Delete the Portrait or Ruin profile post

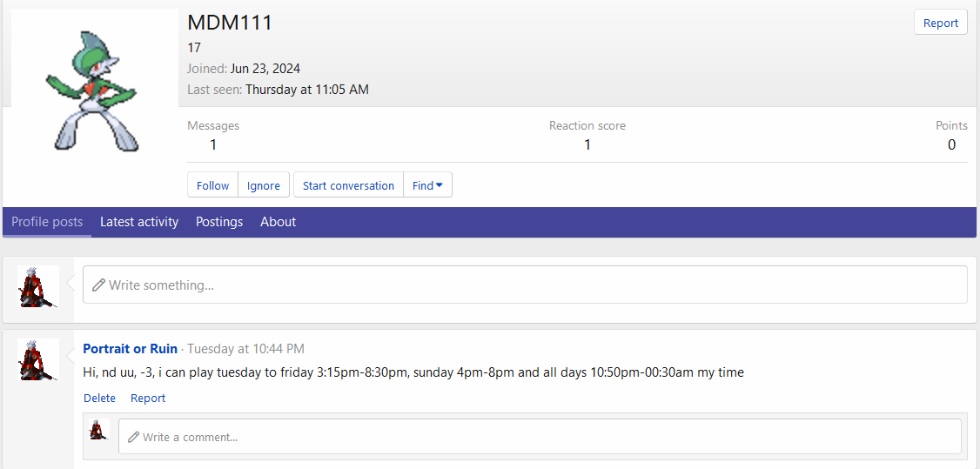99,398
